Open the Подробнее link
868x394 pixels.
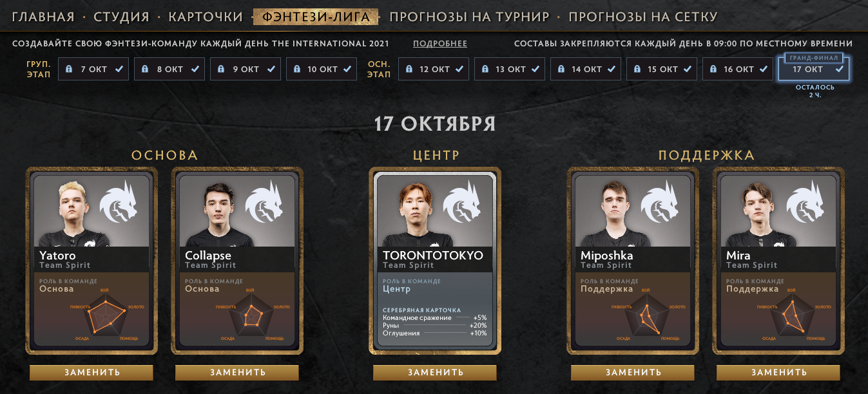click(x=440, y=44)
